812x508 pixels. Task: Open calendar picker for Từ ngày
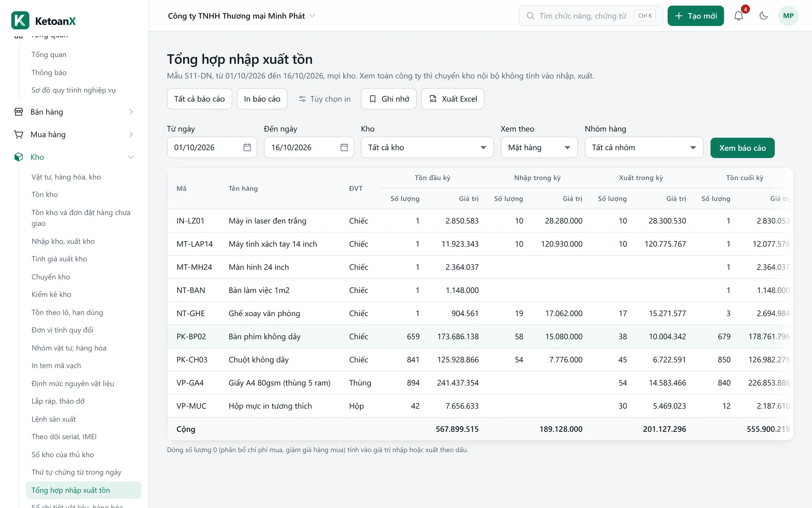click(247, 147)
